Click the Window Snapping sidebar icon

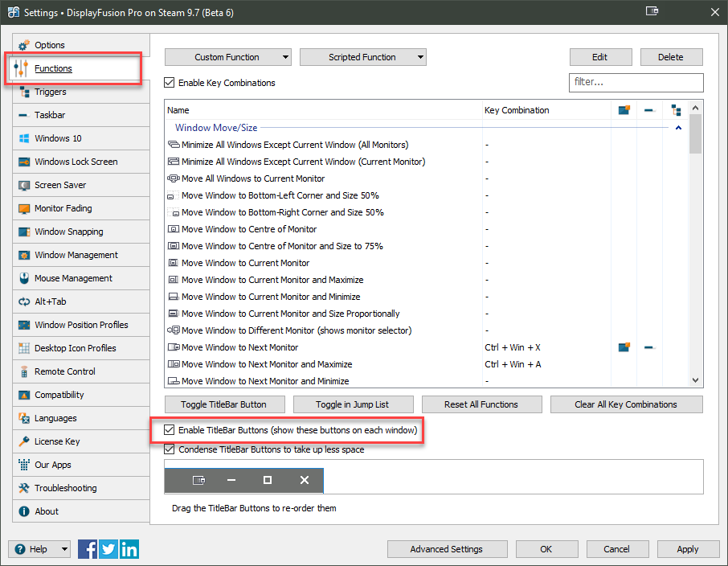click(23, 232)
